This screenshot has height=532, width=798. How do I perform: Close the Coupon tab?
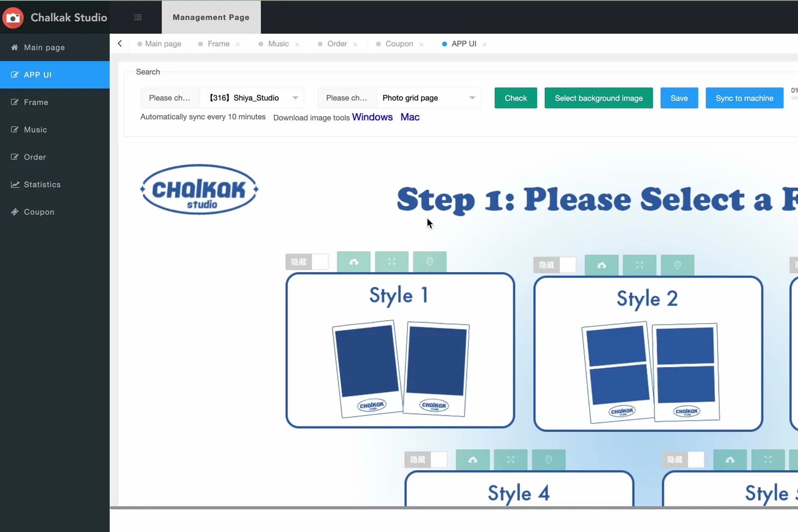(421, 44)
